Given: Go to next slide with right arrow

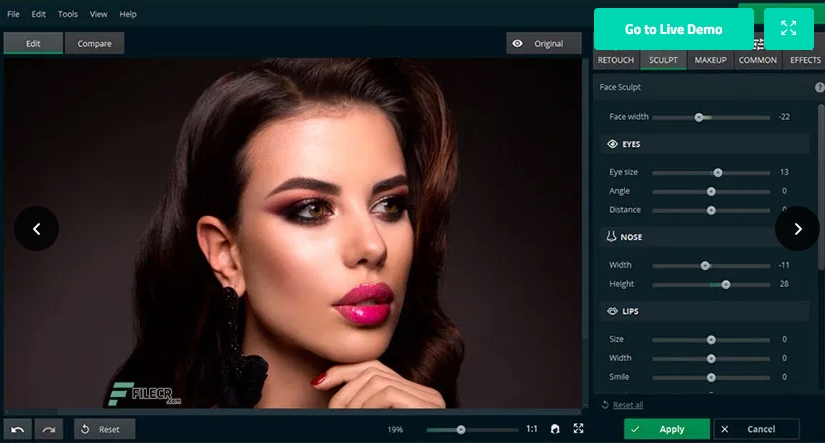Looking at the screenshot, I should click(x=798, y=228).
